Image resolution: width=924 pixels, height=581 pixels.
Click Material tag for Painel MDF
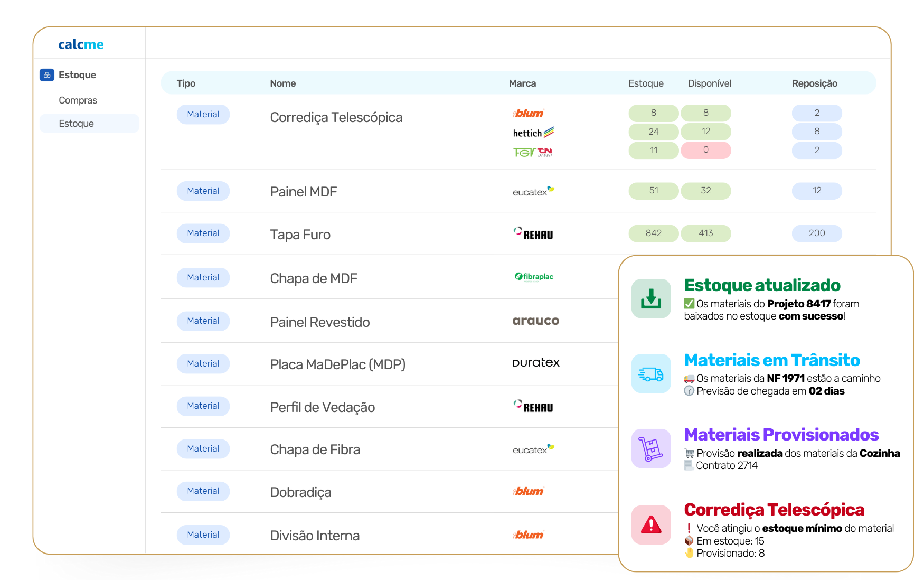[203, 191]
